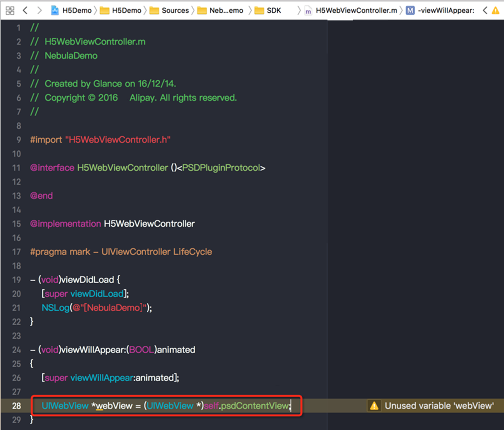Click line number 19 in gutter
This screenshot has width=504, height=430.
(x=16, y=280)
